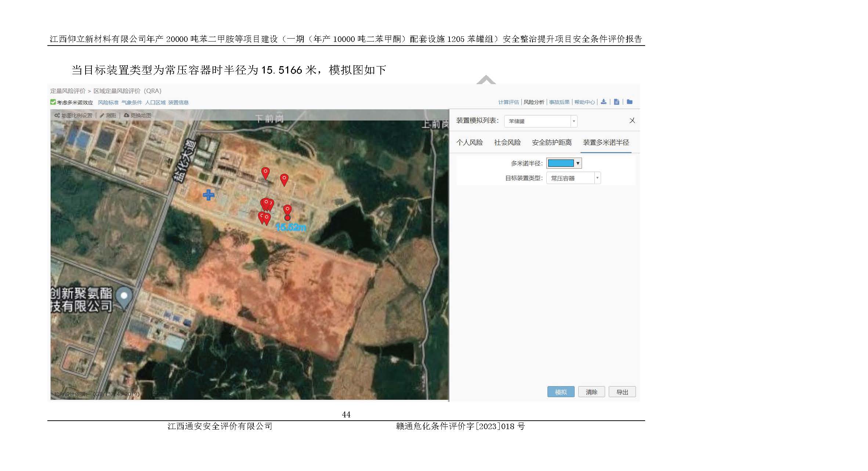Viewport: 868px width, 471px height.
Task: Click the download icon in top toolbar
Action: [x=604, y=102]
